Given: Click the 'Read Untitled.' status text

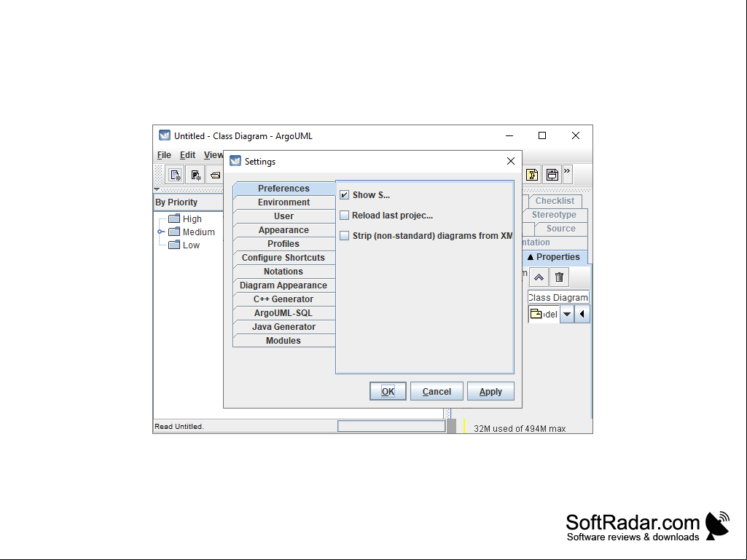Looking at the screenshot, I should click(179, 427).
